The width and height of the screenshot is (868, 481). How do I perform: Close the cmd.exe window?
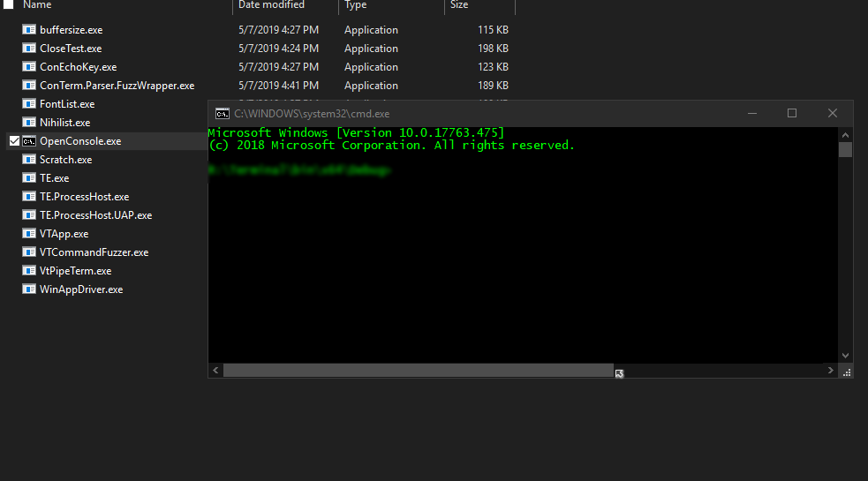click(833, 114)
